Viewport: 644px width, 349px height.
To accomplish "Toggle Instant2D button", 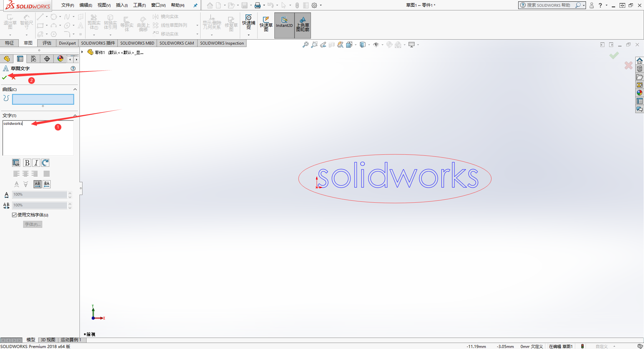I will point(284,25).
